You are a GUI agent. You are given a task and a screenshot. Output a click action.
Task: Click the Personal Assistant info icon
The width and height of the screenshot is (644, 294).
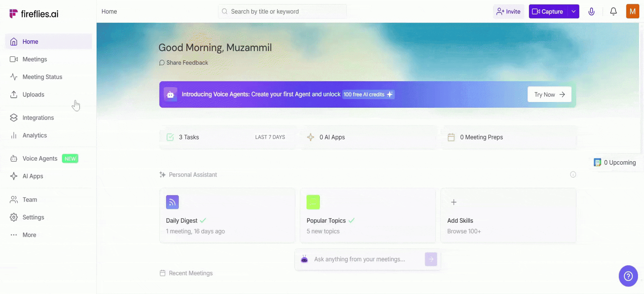pyautogui.click(x=573, y=174)
